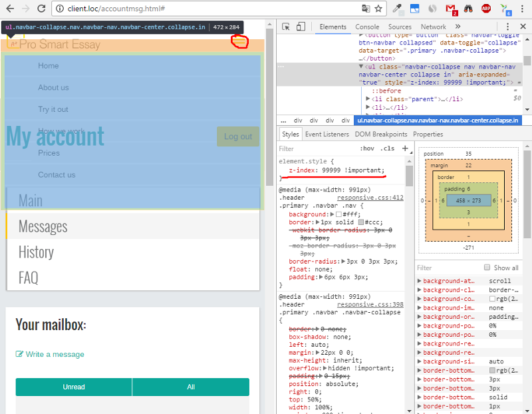Click the binoculars extension icon
The height and width of the screenshot is (414, 532).
coord(469,9)
